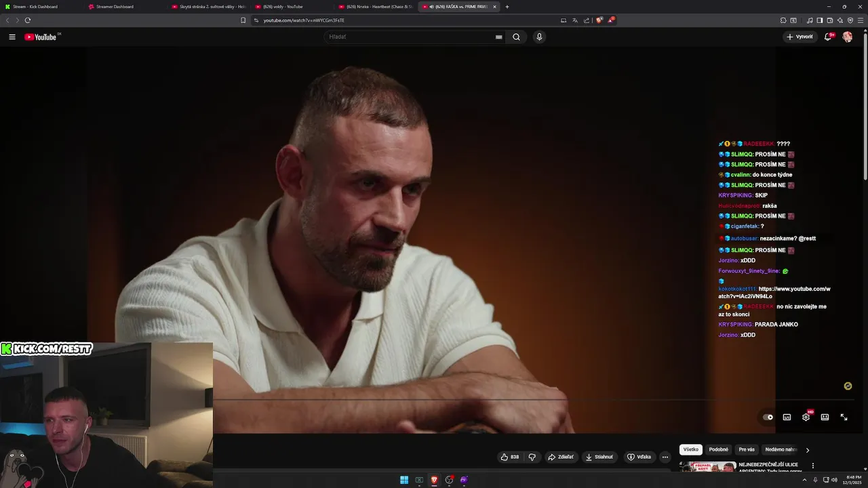Open the clock showing 8:48 PM
Screen dimensions: 868x488
854,480
